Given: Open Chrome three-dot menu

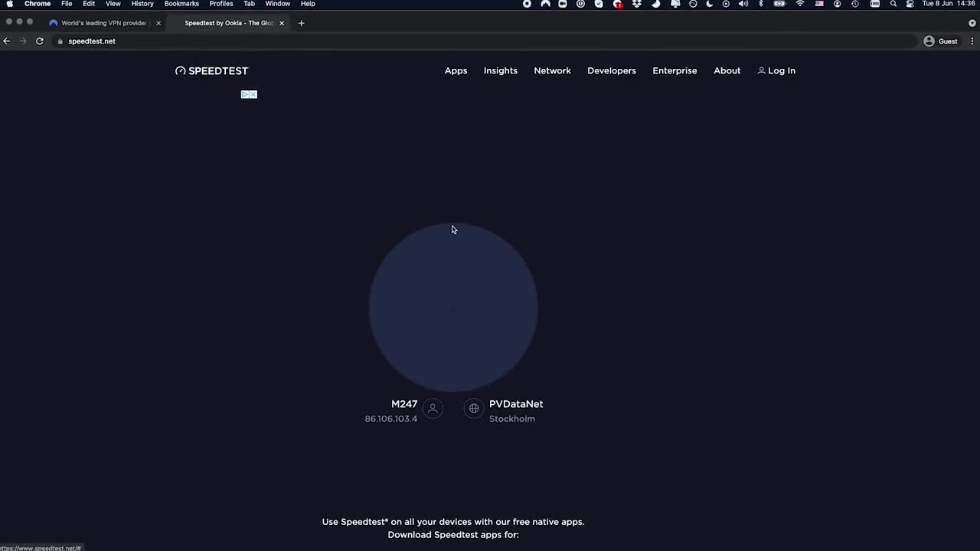Looking at the screenshot, I should [x=972, y=41].
